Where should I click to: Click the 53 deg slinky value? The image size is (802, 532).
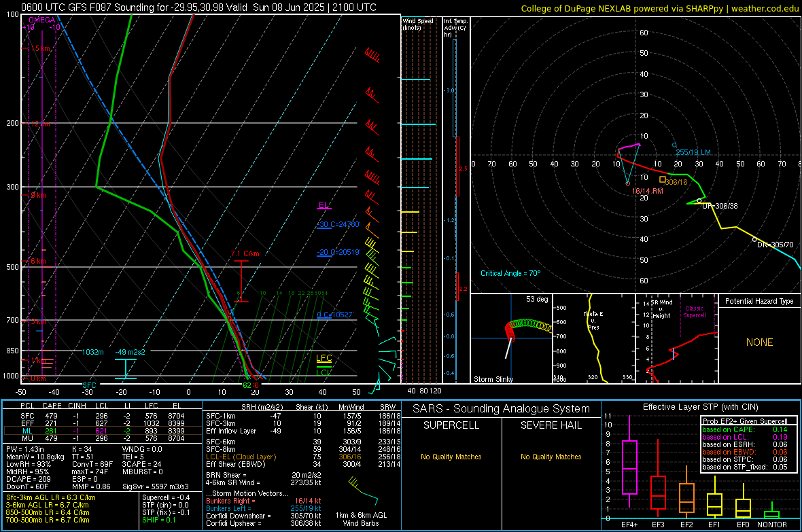(537, 299)
